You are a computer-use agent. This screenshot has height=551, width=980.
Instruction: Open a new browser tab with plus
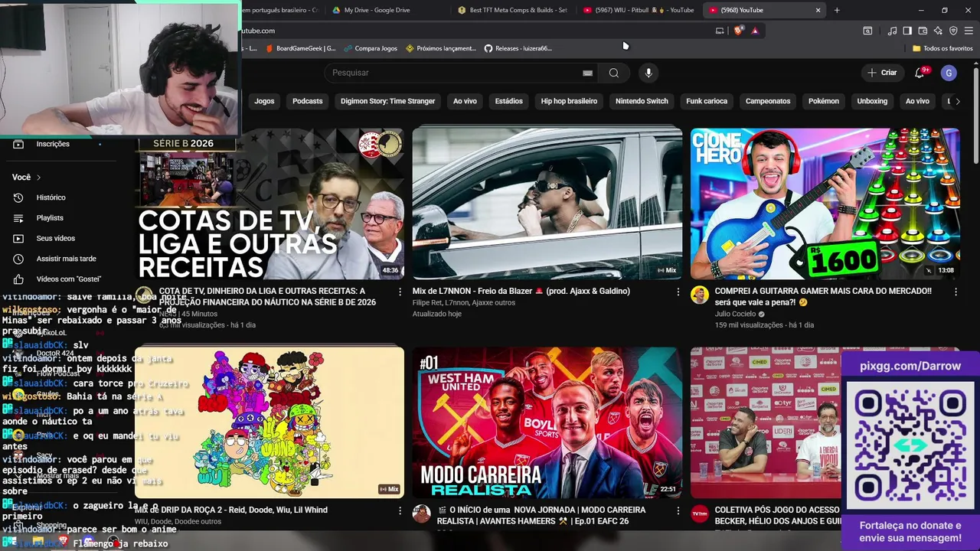837,10
